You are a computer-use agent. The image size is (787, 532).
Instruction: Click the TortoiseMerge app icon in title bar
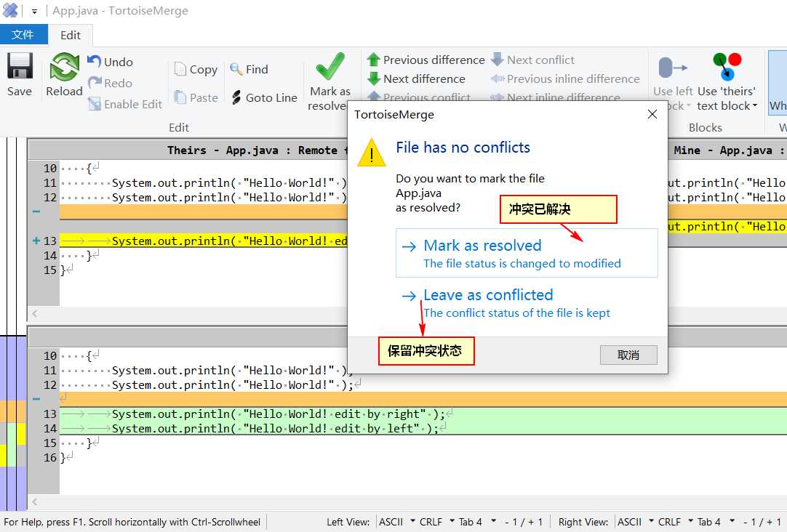(10, 10)
